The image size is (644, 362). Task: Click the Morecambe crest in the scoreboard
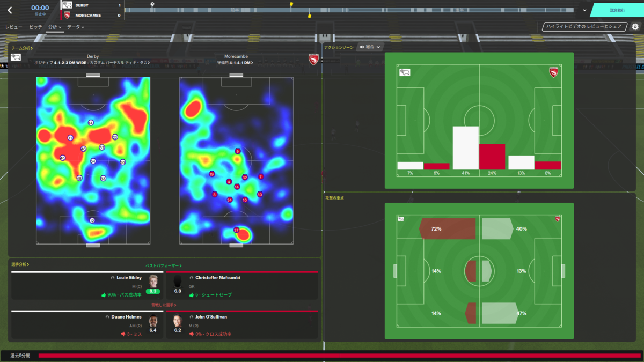tap(67, 16)
